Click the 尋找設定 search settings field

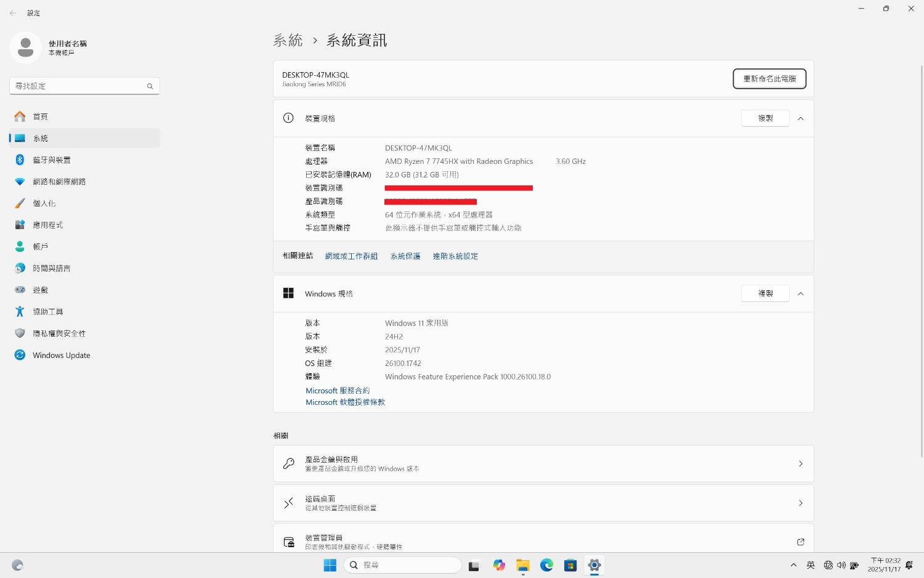coord(80,86)
